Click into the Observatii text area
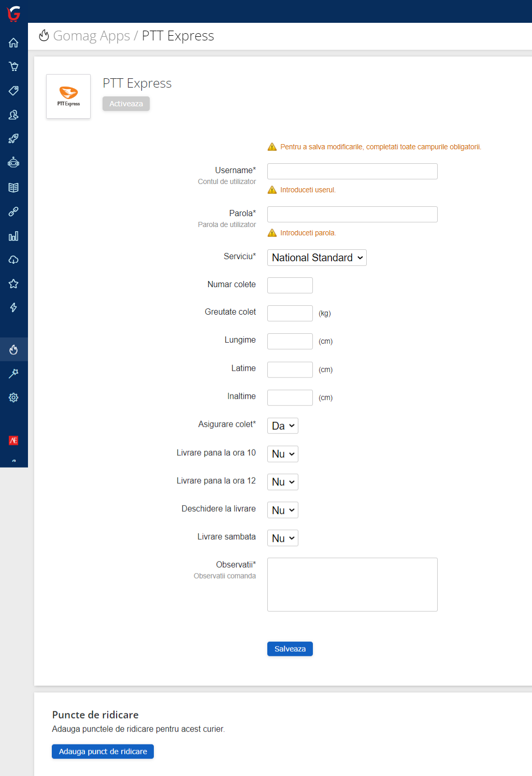Screen dimensions: 532x776 click(x=352, y=585)
